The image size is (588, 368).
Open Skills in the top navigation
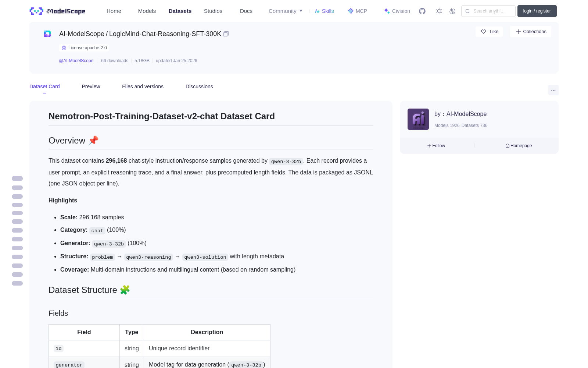tap(325, 11)
